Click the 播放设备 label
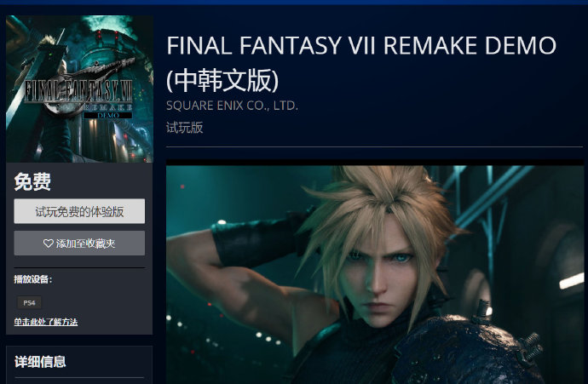The height and width of the screenshot is (384, 588). point(33,279)
